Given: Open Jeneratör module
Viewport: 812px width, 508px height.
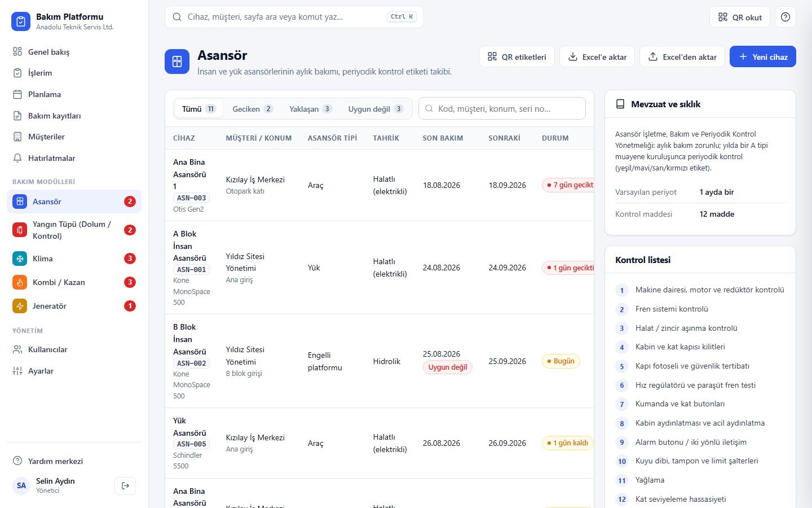Looking at the screenshot, I should (74, 306).
